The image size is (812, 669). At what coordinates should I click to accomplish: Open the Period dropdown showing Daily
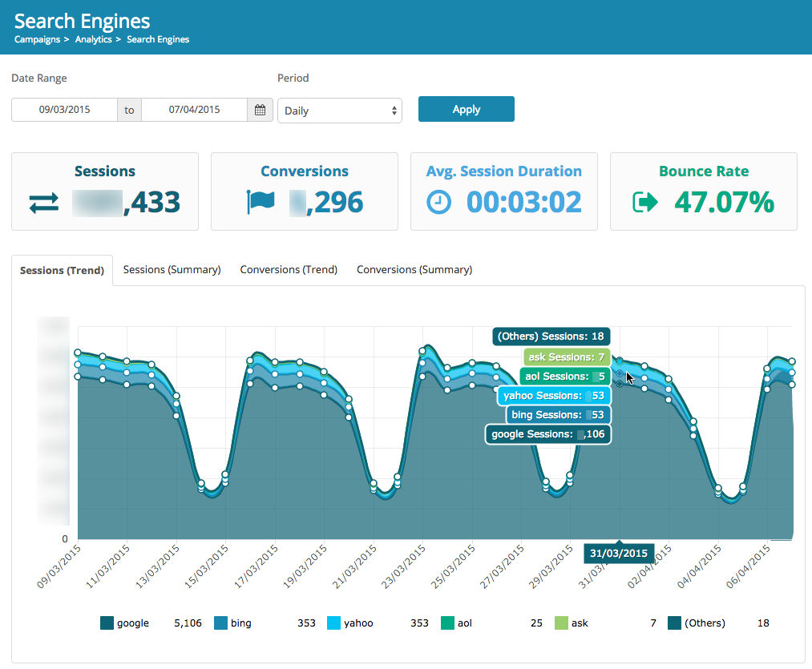[x=340, y=111]
